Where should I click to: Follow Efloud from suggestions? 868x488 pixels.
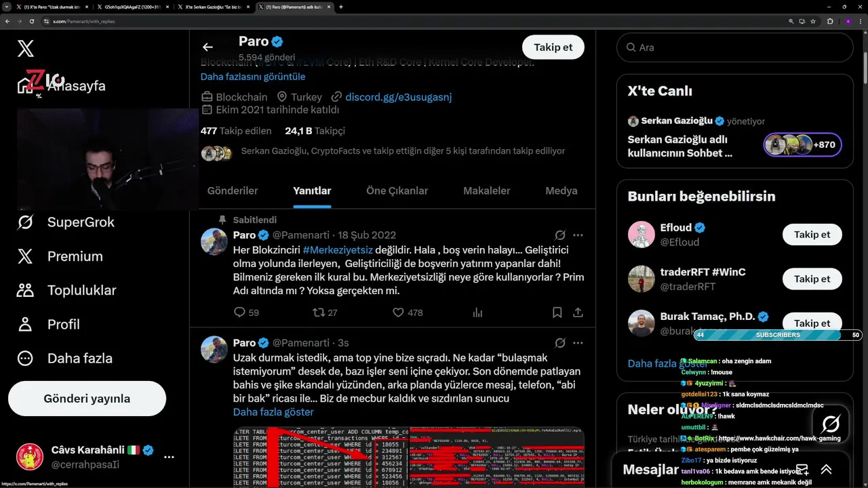click(x=812, y=235)
